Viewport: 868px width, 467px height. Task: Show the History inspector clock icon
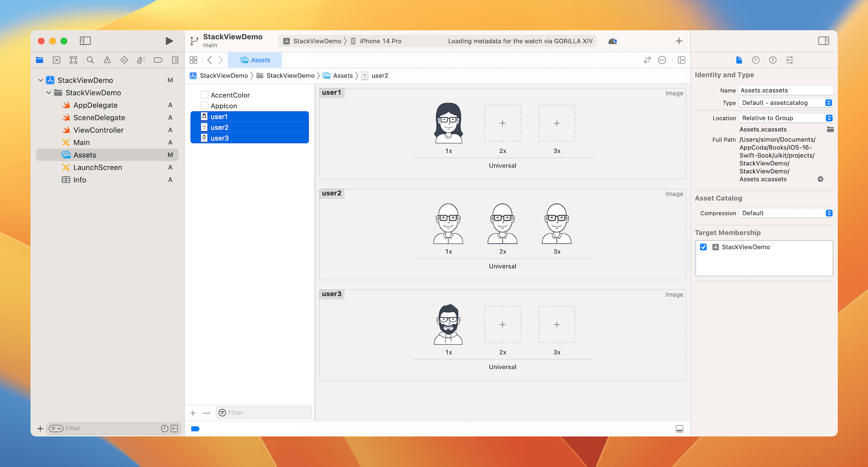pyautogui.click(x=755, y=60)
